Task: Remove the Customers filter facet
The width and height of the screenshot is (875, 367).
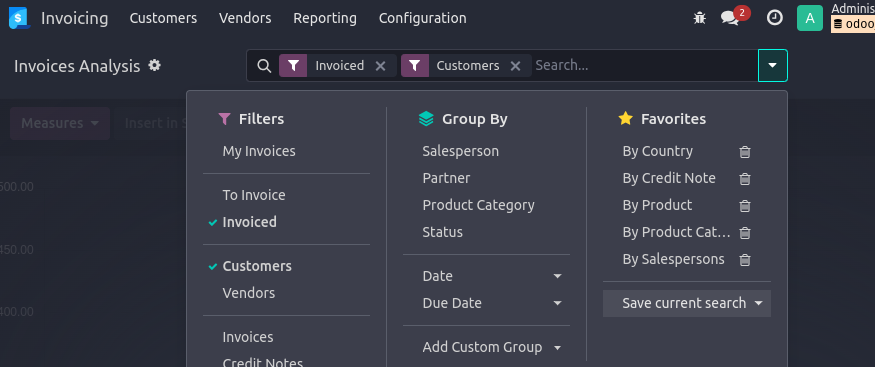Action: pyautogui.click(x=516, y=66)
